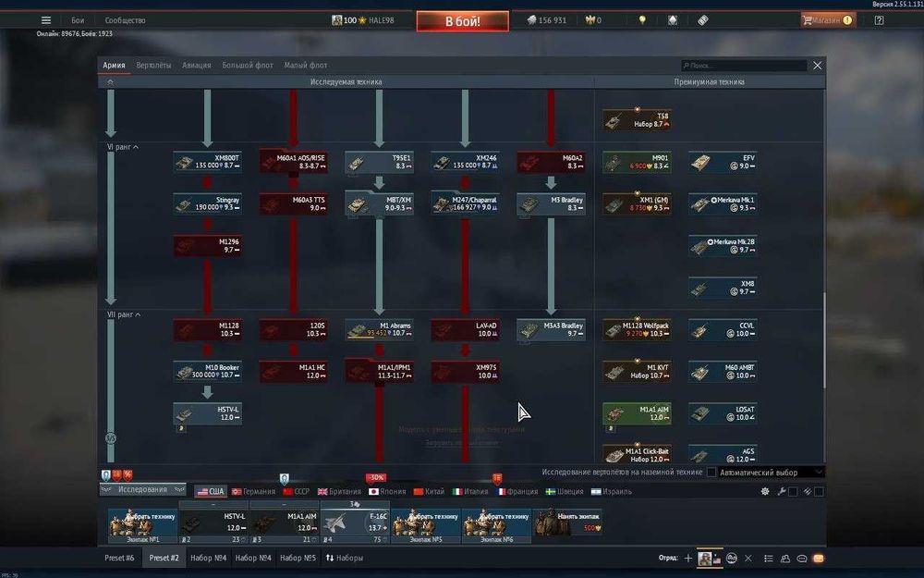Image resolution: width=924 pixels, height=578 pixels.
Task: Open the Автоматический выбор dropdown
Action: pos(771,473)
